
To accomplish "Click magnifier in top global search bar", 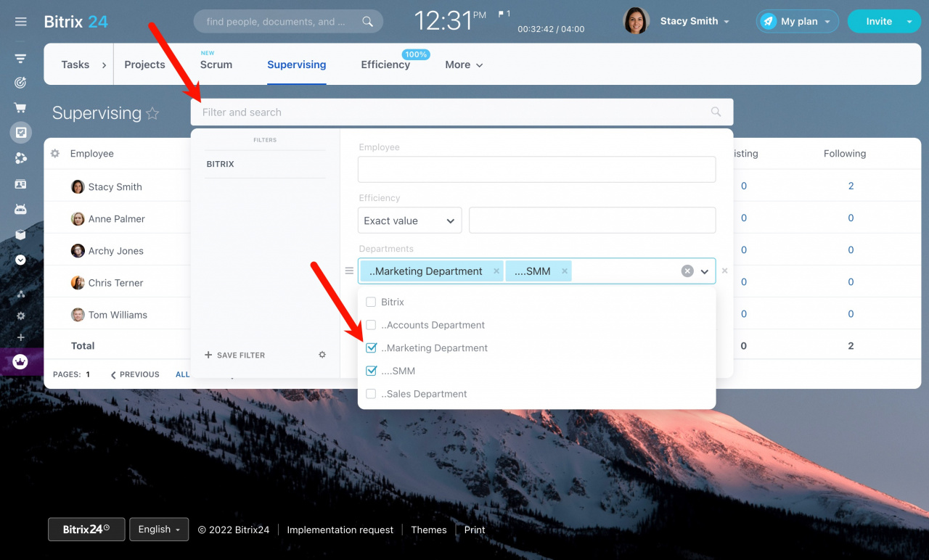I will [x=368, y=22].
